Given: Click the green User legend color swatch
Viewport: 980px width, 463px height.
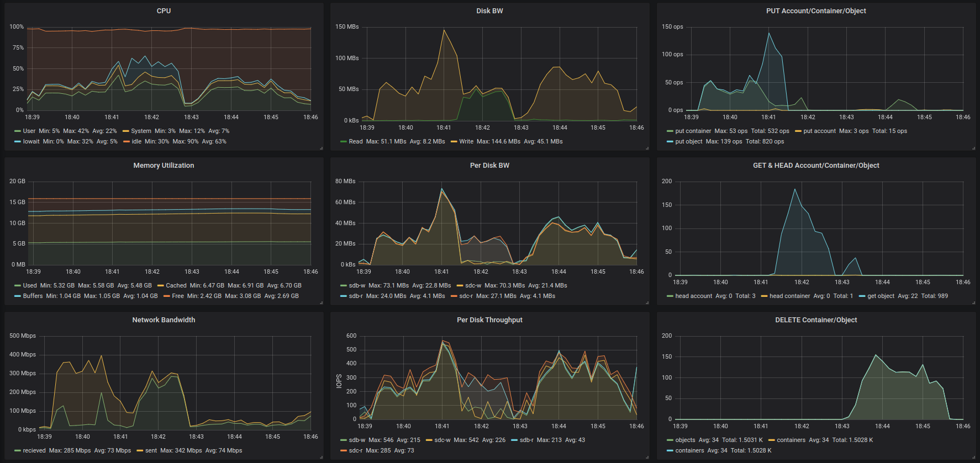Looking at the screenshot, I should tap(18, 131).
